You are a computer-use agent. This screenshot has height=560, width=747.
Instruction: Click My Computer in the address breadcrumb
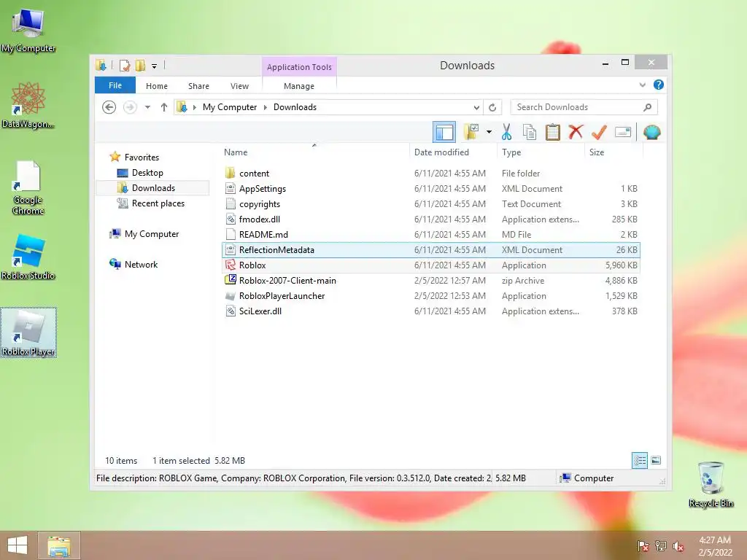tap(230, 107)
